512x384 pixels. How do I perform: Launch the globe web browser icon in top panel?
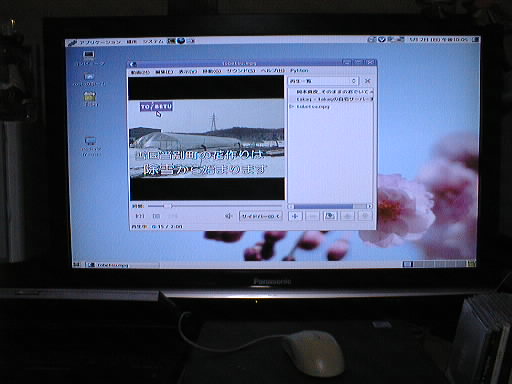point(181,41)
